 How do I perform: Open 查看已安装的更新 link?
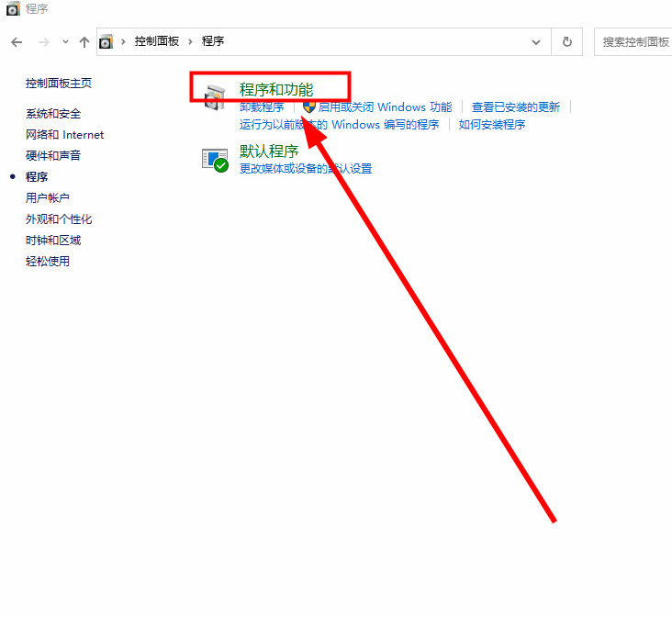click(515, 107)
